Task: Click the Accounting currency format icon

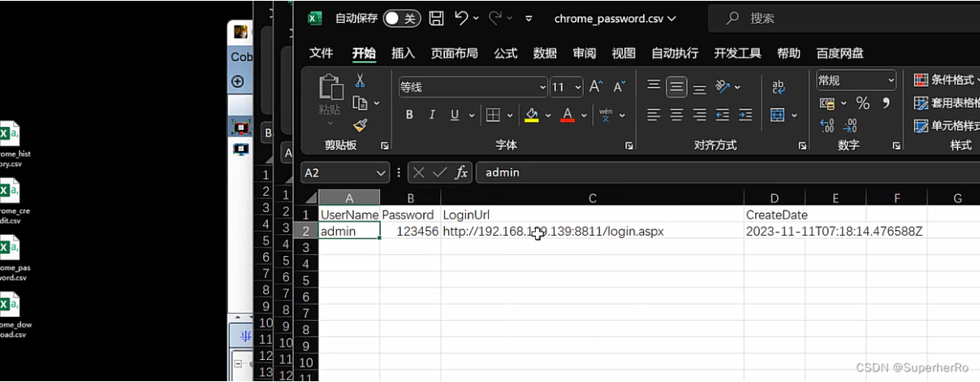Action: tap(827, 103)
